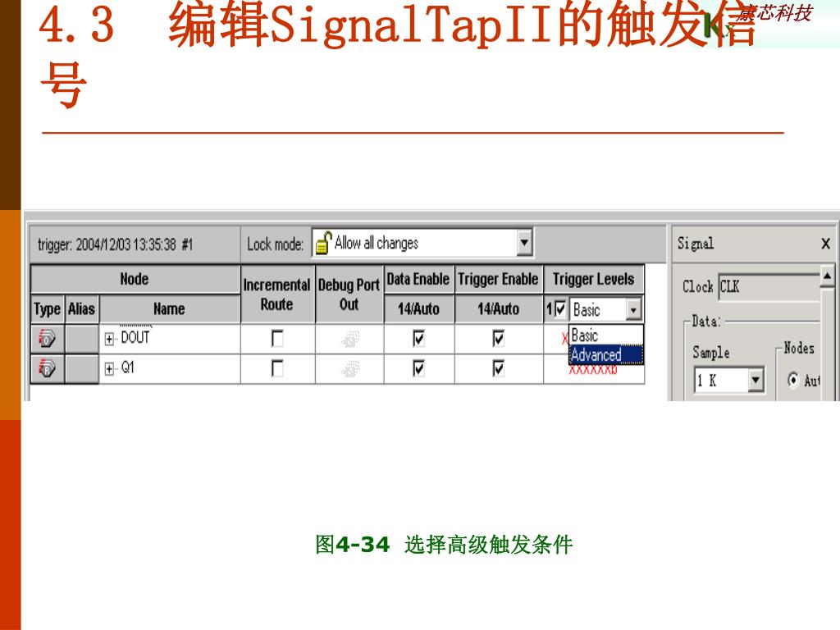Click the Alias column header
This screenshot has width=840, height=630.
[x=81, y=309]
